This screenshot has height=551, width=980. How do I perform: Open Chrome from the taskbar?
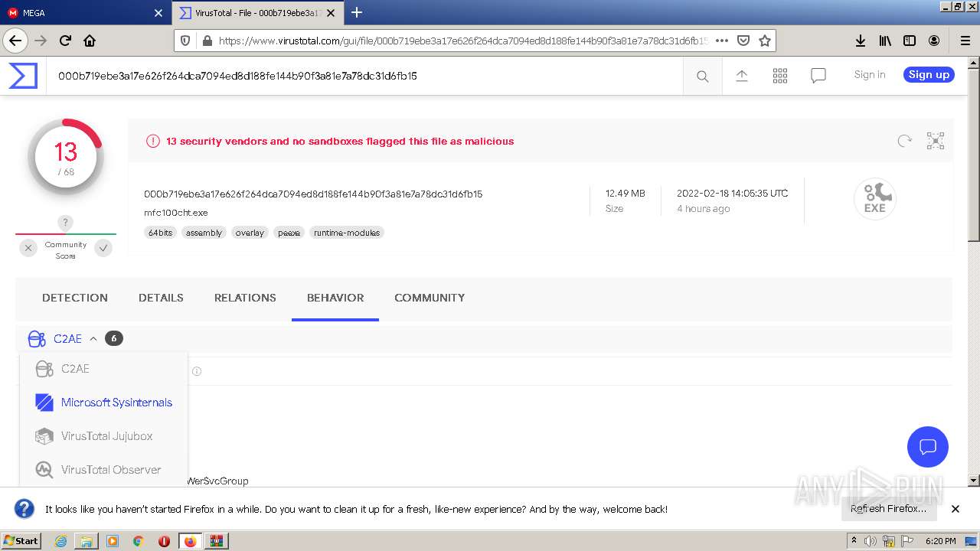pos(139,541)
